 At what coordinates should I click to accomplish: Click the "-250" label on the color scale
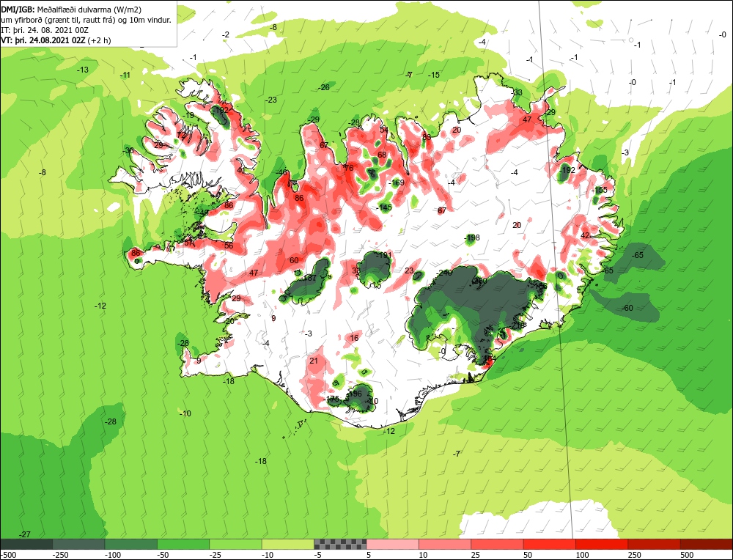click(61, 555)
